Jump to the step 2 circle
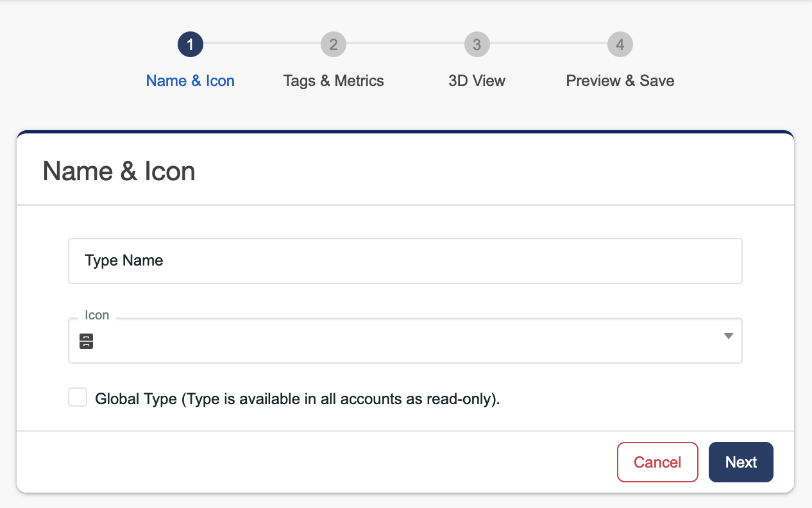The height and width of the screenshot is (508, 812). (x=334, y=45)
